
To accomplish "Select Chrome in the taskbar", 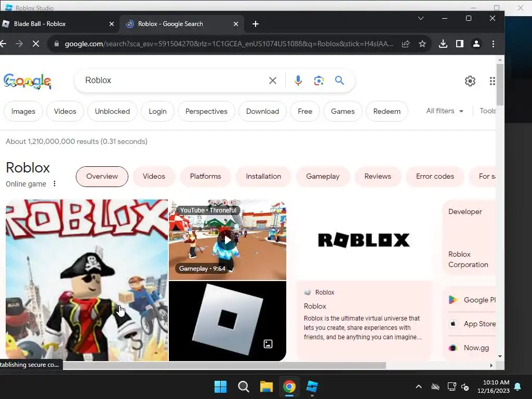I will tap(289, 387).
